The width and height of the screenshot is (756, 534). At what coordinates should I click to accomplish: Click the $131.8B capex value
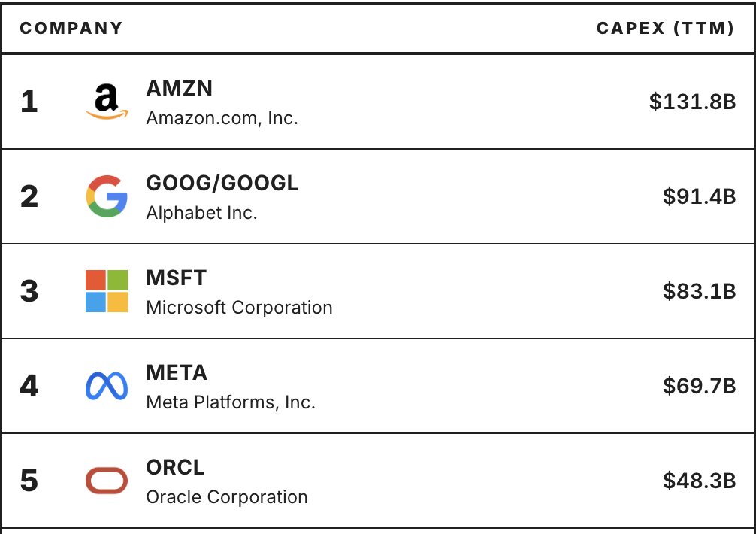tap(692, 102)
